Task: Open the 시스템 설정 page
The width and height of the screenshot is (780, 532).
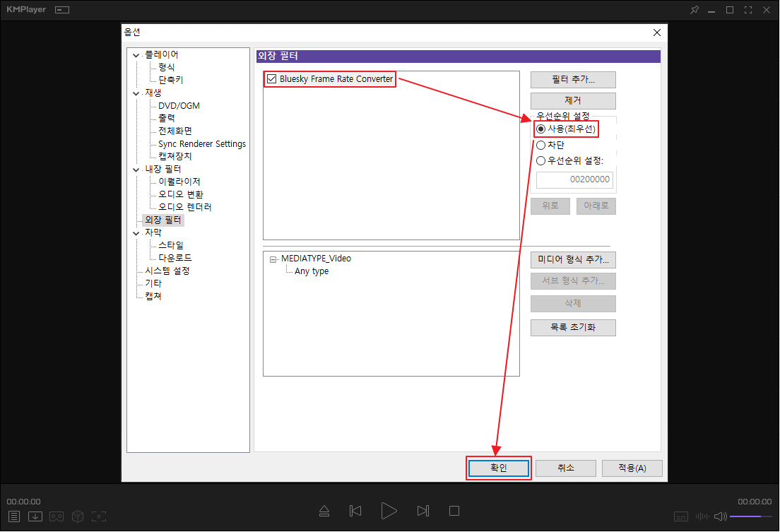Action: 167,271
